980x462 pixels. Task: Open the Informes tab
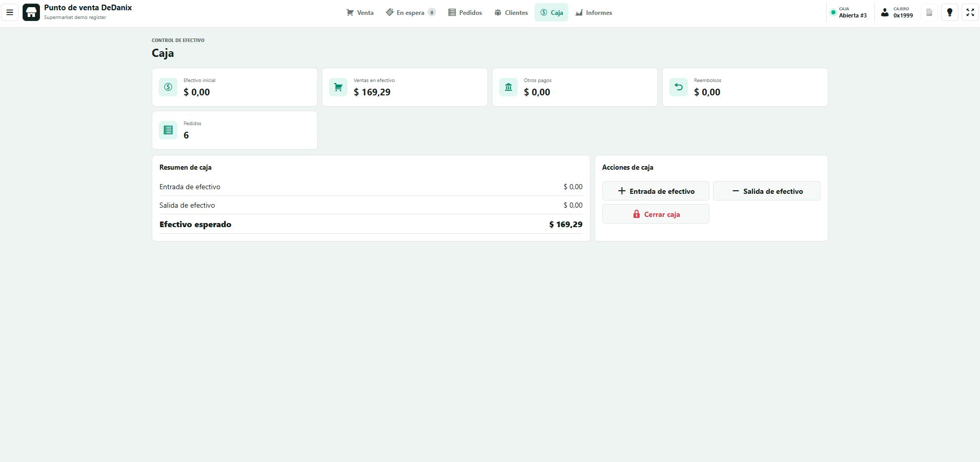coord(594,13)
